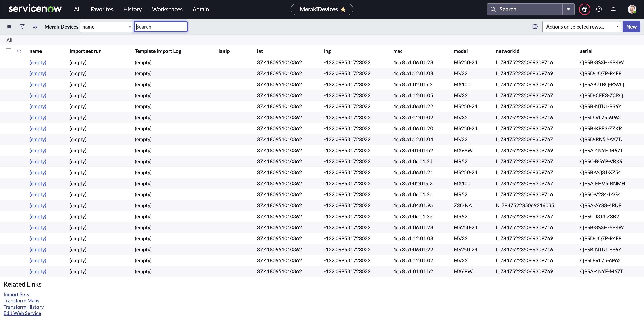Open the globe language selector in header
Screen dimensions: 644x324
point(585,9)
